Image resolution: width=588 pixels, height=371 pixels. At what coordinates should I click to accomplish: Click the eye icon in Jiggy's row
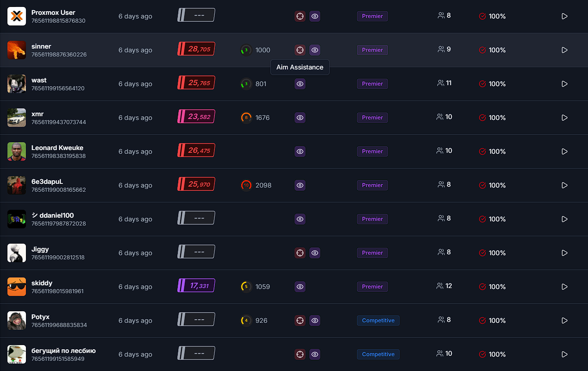pyautogui.click(x=315, y=253)
